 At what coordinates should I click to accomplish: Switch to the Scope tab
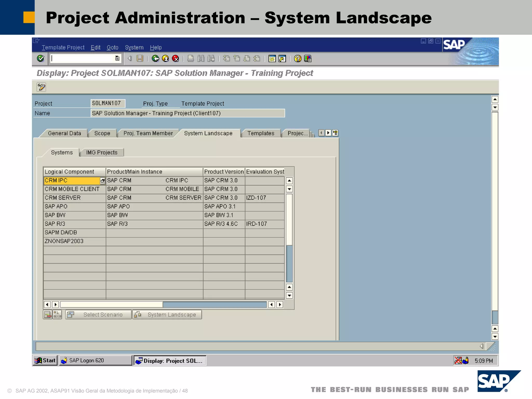click(x=102, y=133)
